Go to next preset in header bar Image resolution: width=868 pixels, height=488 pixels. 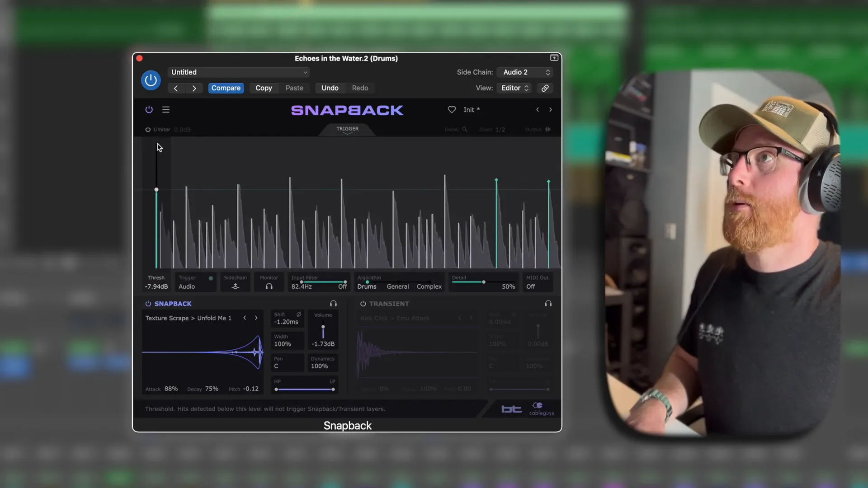(x=194, y=88)
